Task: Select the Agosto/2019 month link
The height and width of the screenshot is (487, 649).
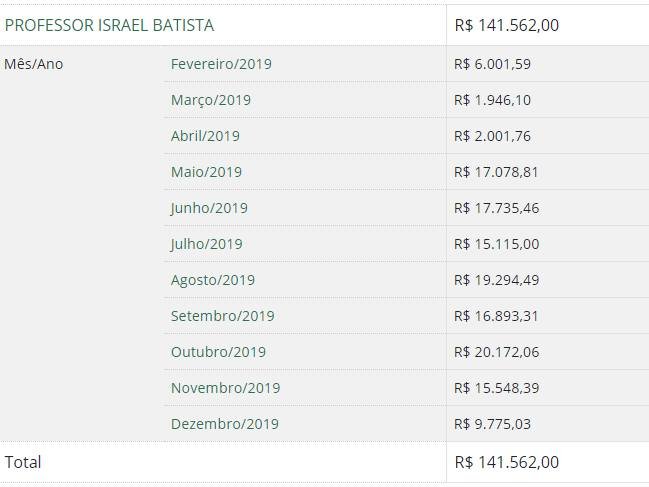Action: point(213,280)
